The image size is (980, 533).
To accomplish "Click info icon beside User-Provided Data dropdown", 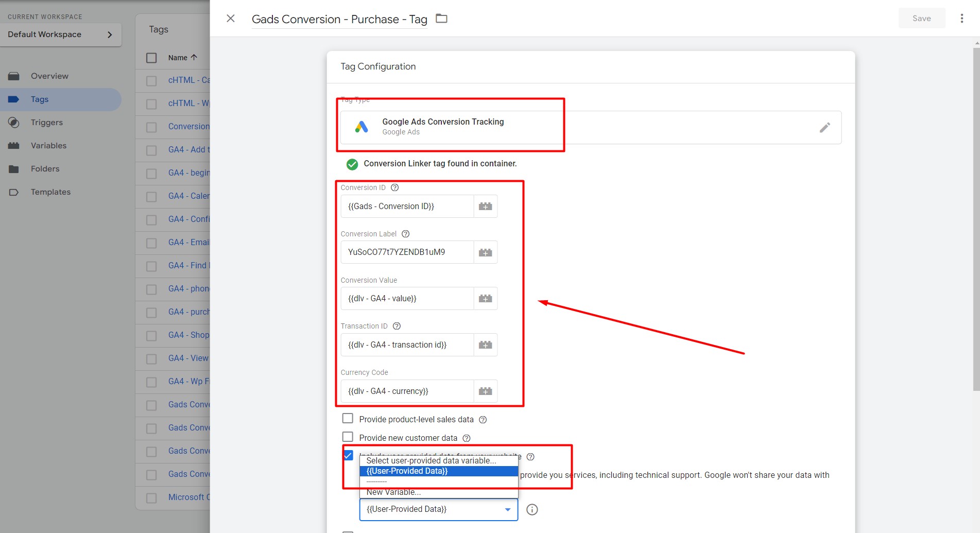I will [x=532, y=509].
